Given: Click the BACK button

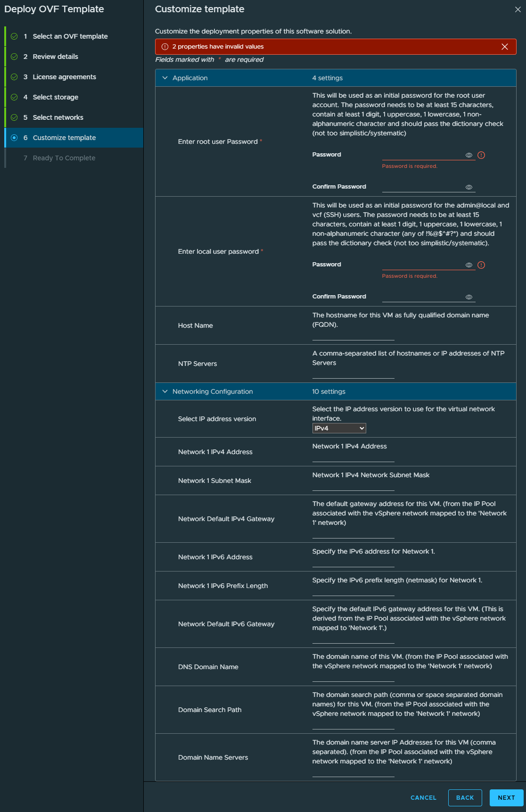Looking at the screenshot, I should coord(465,798).
